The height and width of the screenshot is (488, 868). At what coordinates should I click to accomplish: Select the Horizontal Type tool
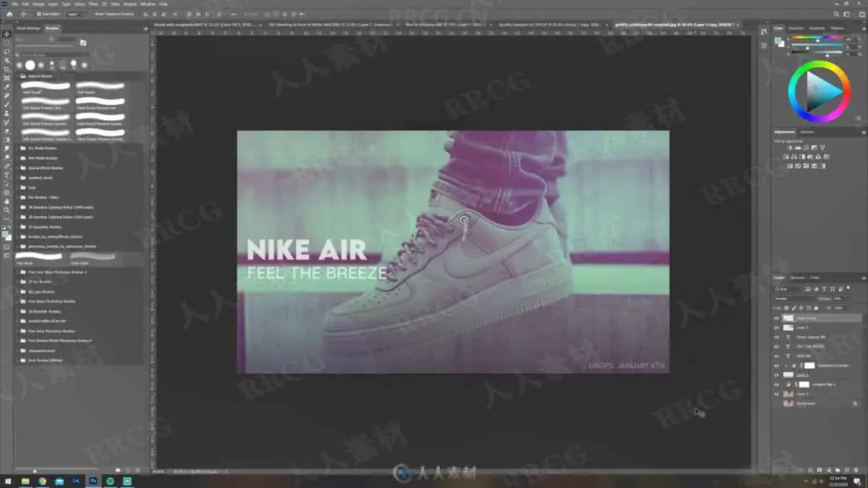(7, 175)
